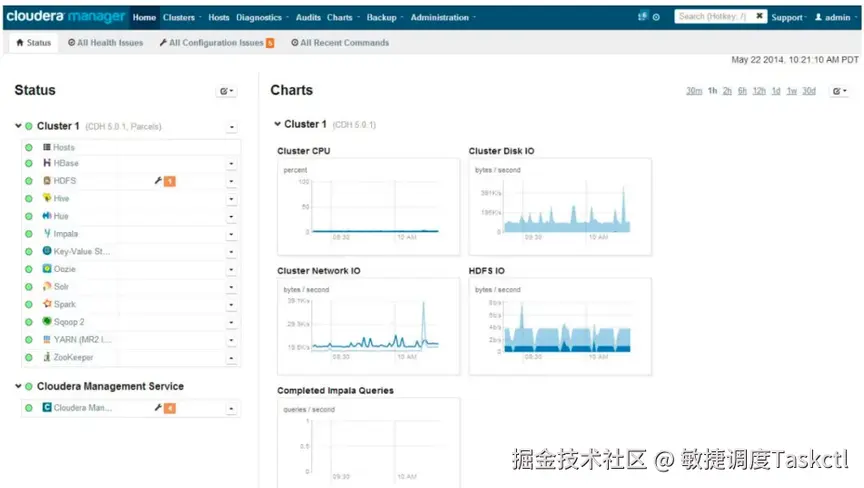Open the Hosts link in Status
Image resolution: width=864 pixels, height=488 pixels.
(64, 148)
